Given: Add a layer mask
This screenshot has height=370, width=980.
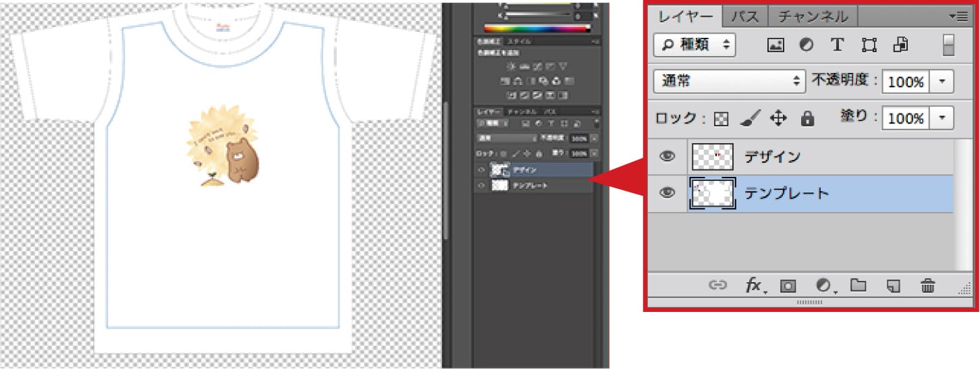Looking at the screenshot, I should 788,286.
